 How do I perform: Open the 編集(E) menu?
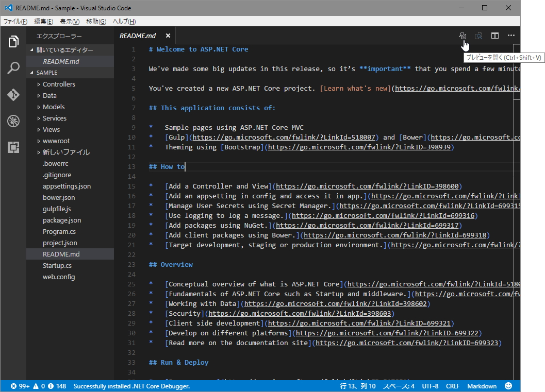click(44, 22)
